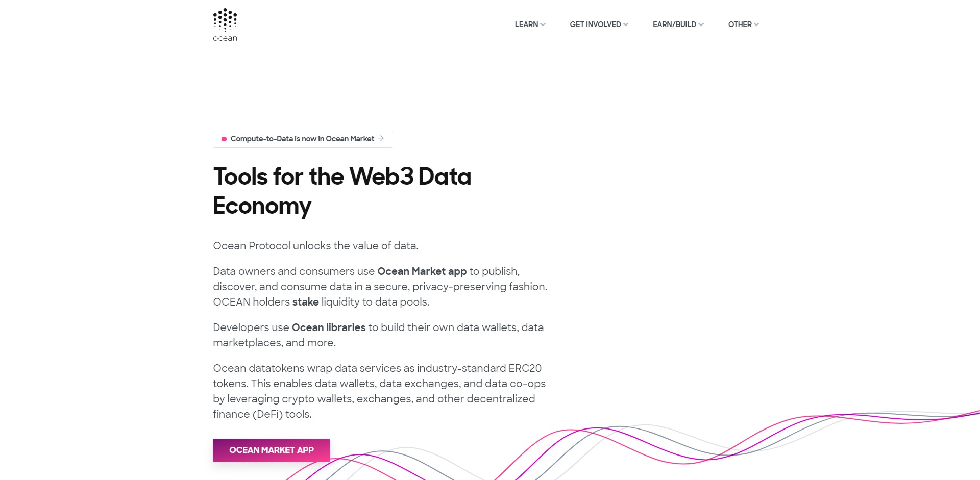Open the EARN/BUILD menu
This screenshot has height=480, width=980.
[x=674, y=24]
